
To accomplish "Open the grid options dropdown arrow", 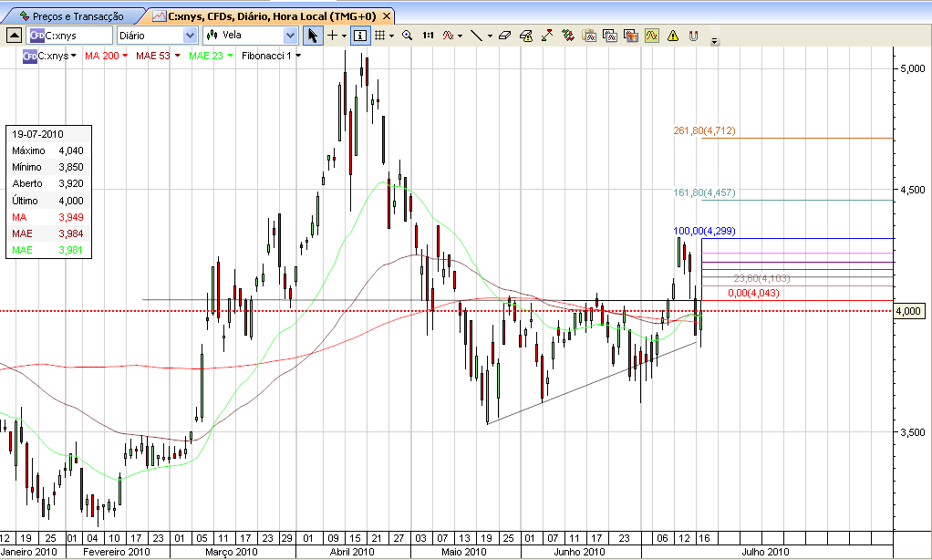I will [392, 36].
